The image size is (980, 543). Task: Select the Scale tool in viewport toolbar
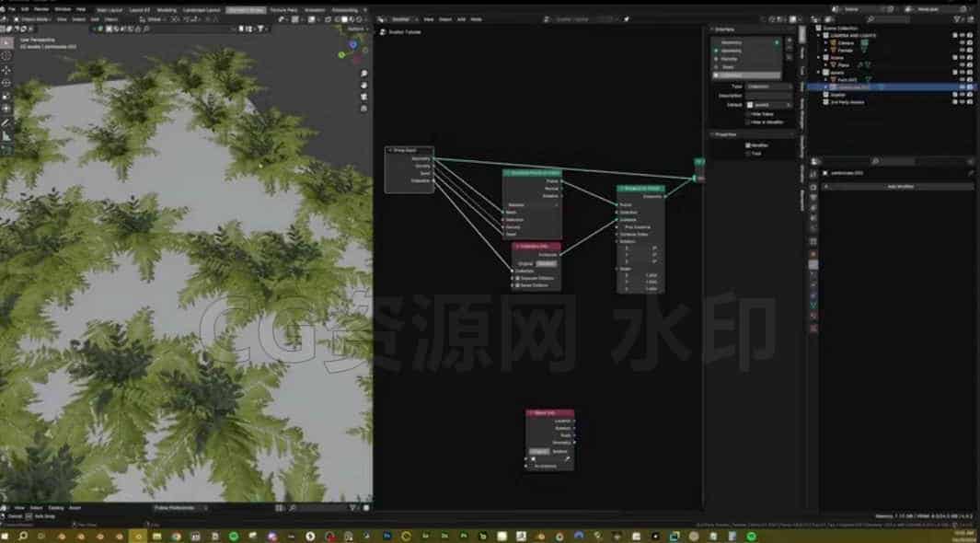pyautogui.click(x=6, y=97)
